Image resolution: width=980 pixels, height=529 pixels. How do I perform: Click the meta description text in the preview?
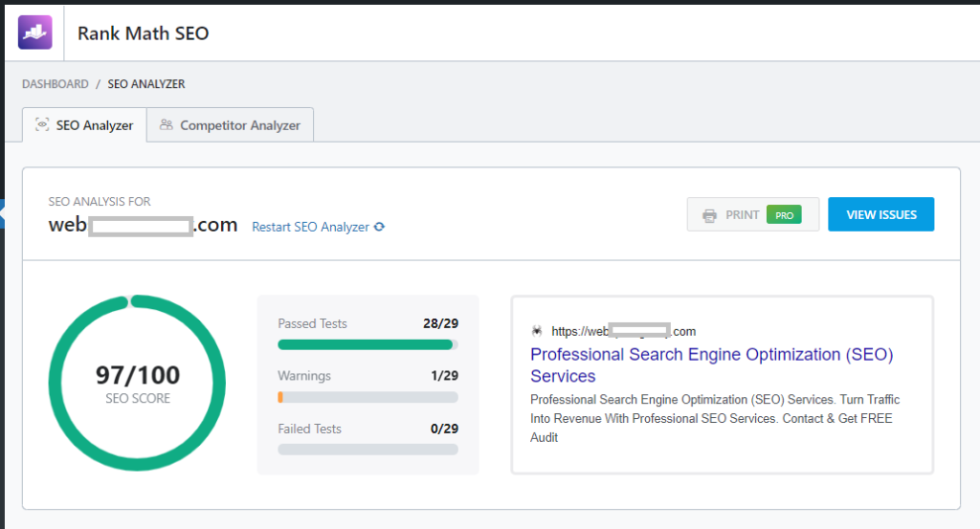pyautogui.click(x=715, y=418)
